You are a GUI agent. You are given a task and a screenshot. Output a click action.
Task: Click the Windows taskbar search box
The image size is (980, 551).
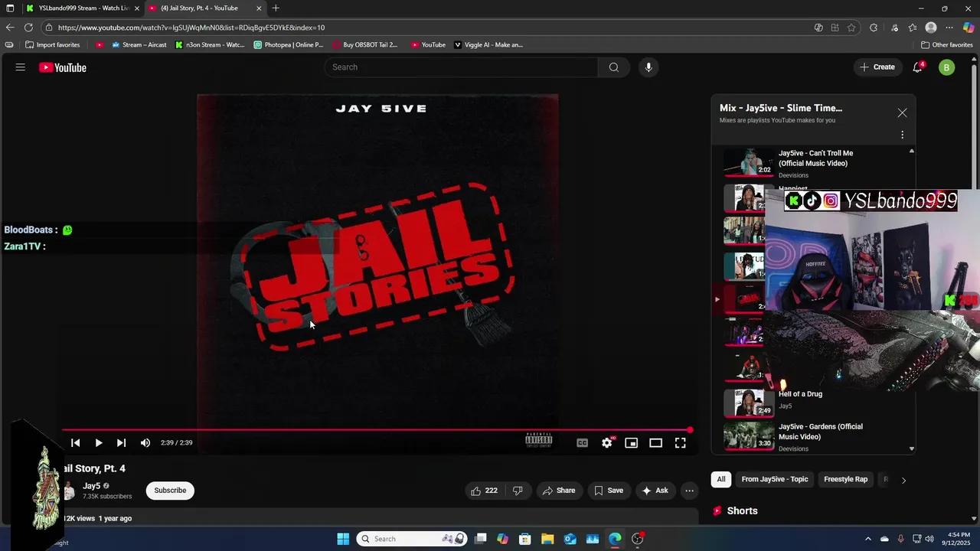(412, 539)
